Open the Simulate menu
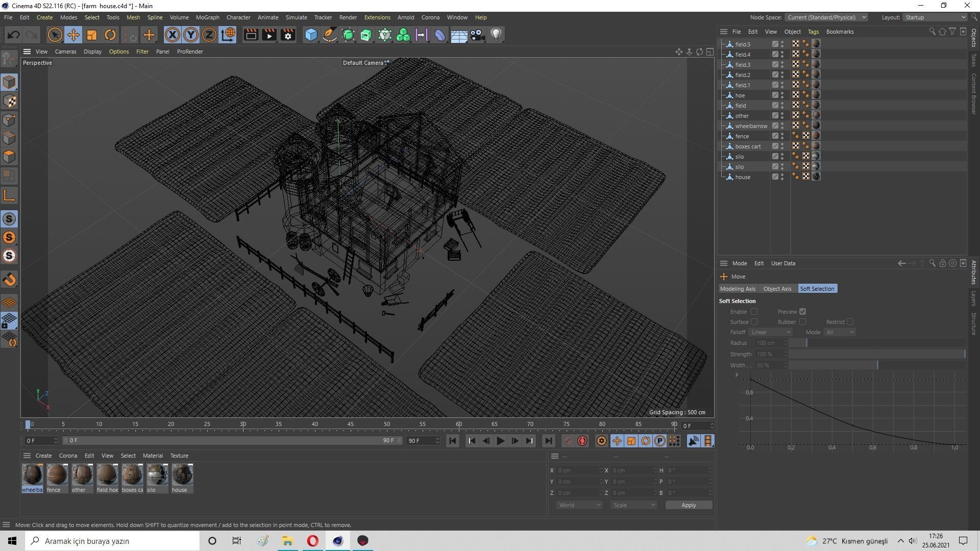 tap(296, 17)
